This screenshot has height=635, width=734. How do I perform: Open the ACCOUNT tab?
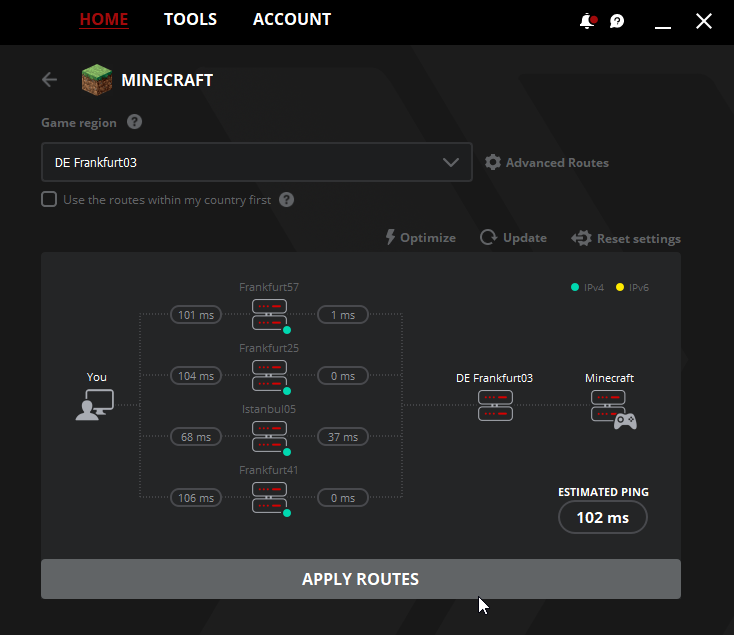(292, 19)
